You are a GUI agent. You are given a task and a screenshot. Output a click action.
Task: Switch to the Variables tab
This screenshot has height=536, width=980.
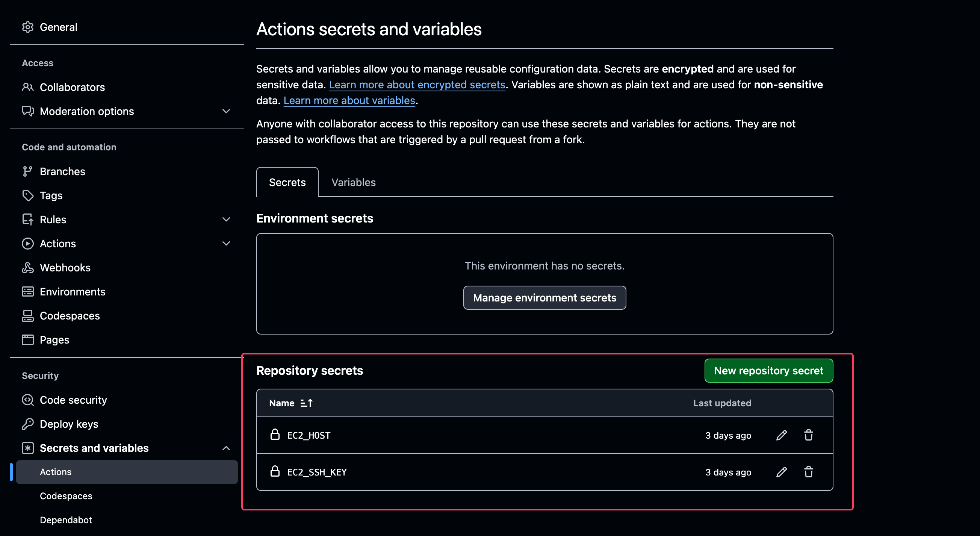click(353, 182)
